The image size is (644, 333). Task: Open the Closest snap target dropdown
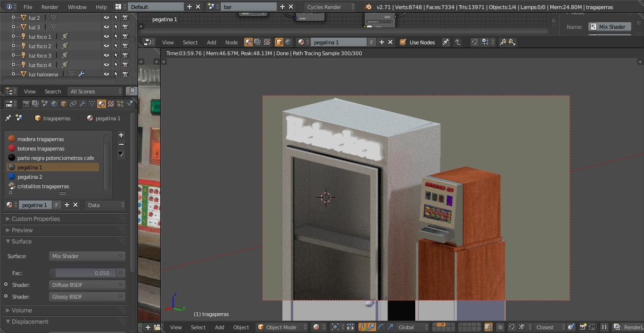pyautogui.click(x=550, y=327)
